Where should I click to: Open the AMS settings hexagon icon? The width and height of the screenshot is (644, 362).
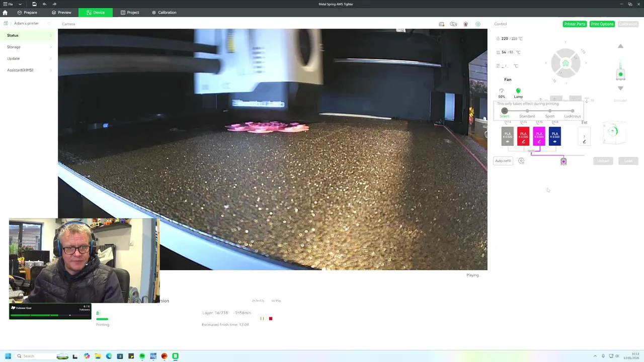click(x=521, y=161)
